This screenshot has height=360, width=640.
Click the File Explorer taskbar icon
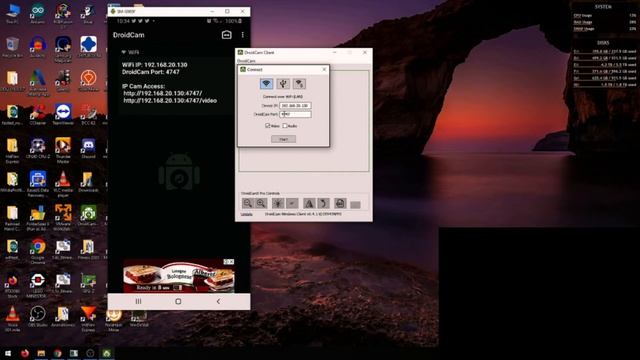41,353
